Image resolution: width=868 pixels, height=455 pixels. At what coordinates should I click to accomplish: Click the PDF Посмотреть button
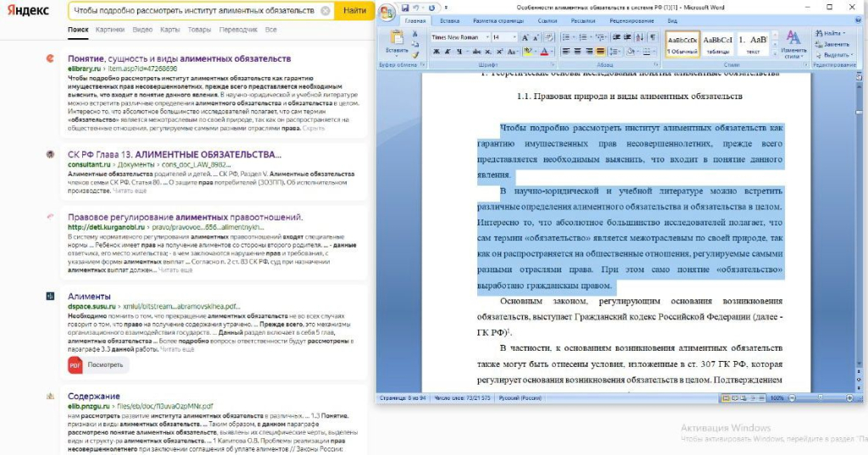pos(98,365)
